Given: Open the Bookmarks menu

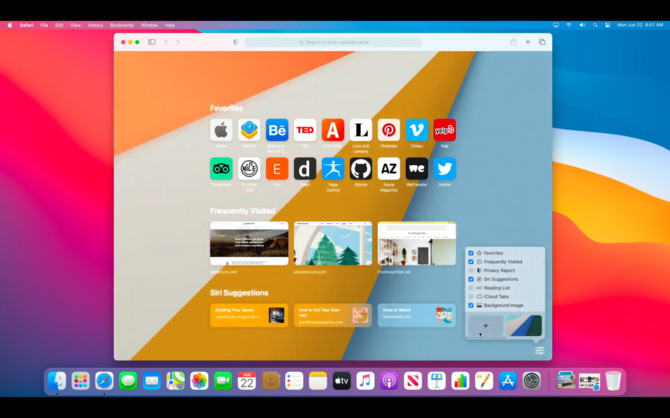Looking at the screenshot, I should click(x=122, y=25).
